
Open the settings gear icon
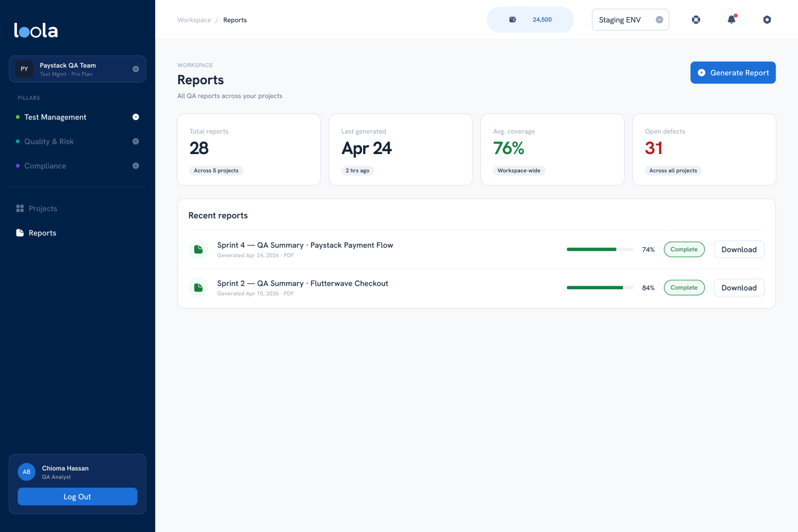pyautogui.click(x=767, y=19)
